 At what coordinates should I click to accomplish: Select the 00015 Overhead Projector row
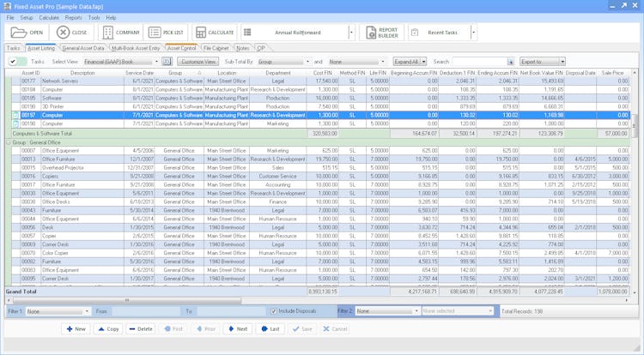pyautogui.click(x=321, y=168)
